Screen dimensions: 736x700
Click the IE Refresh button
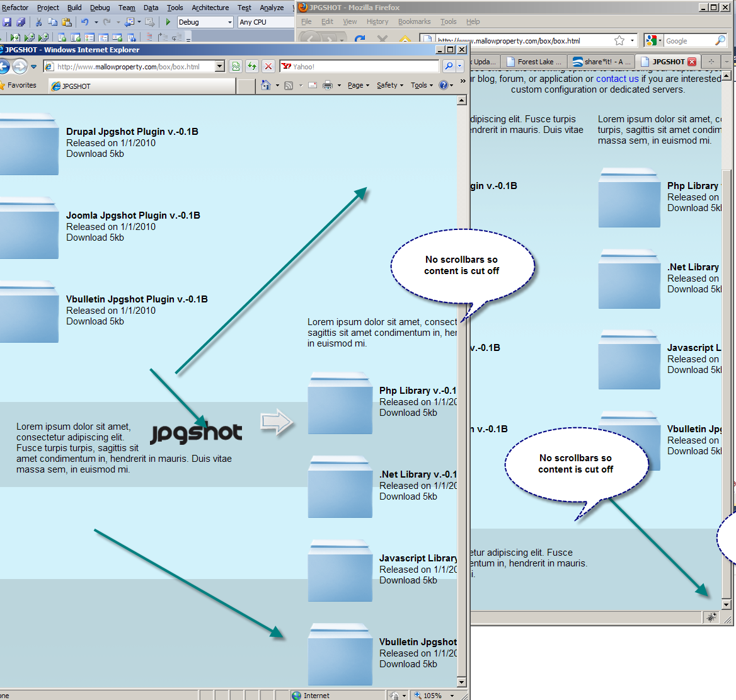(x=252, y=66)
